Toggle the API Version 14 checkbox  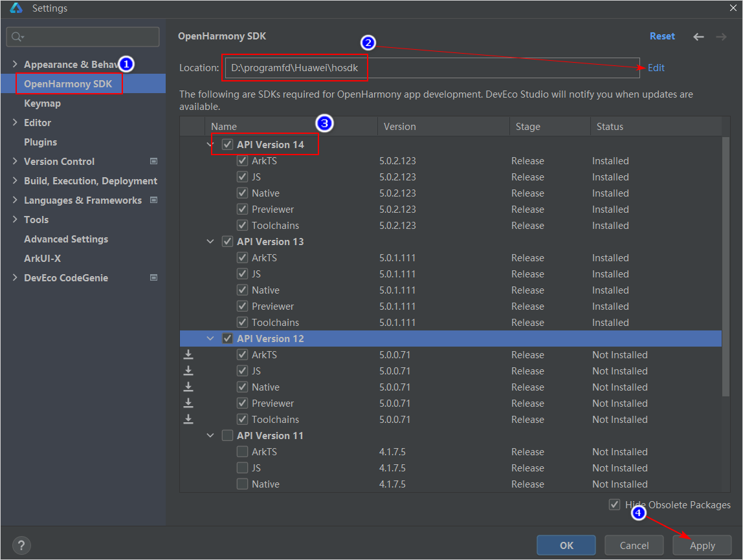point(227,144)
